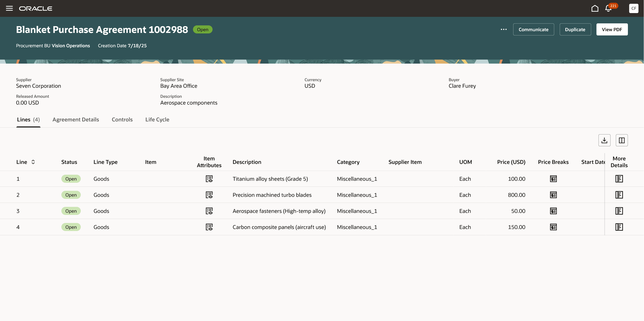Image resolution: width=644 pixels, height=321 pixels.
Task: Export lines using the download icon
Action: coord(604,140)
